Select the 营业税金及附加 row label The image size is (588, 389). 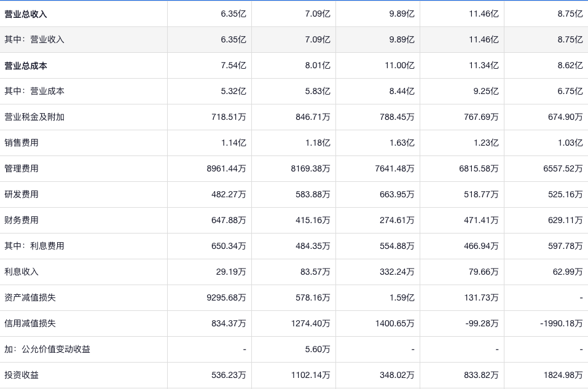click(x=34, y=117)
